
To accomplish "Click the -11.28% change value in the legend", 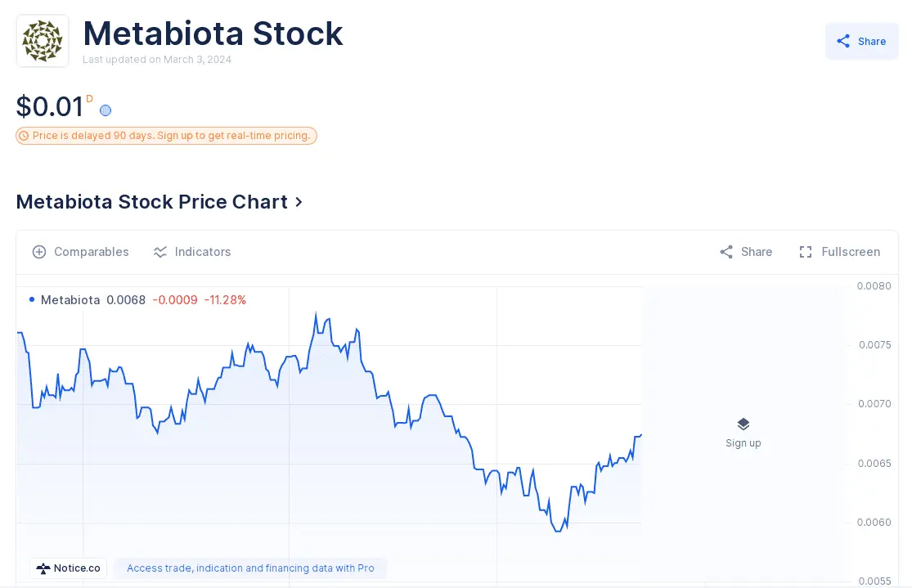I will point(225,300).
